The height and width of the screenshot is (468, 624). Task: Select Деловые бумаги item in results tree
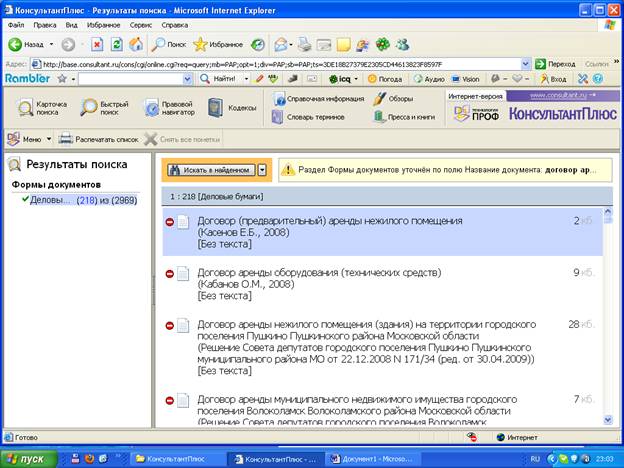point(48,200)
